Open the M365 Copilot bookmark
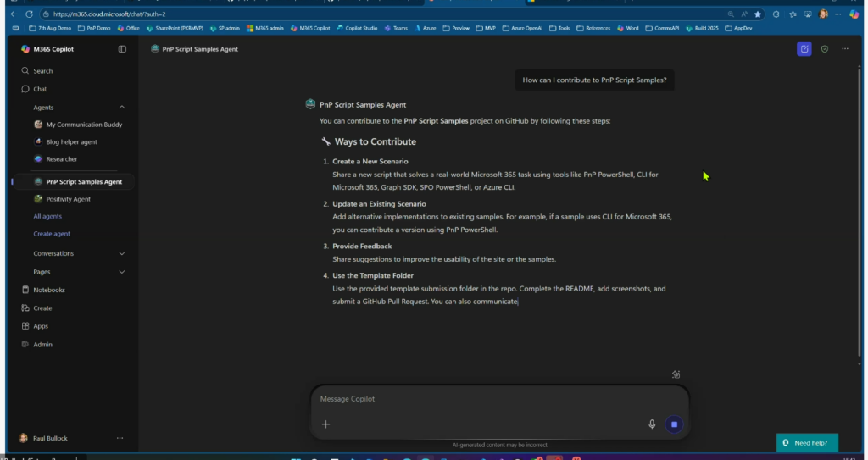 point(310,28)
